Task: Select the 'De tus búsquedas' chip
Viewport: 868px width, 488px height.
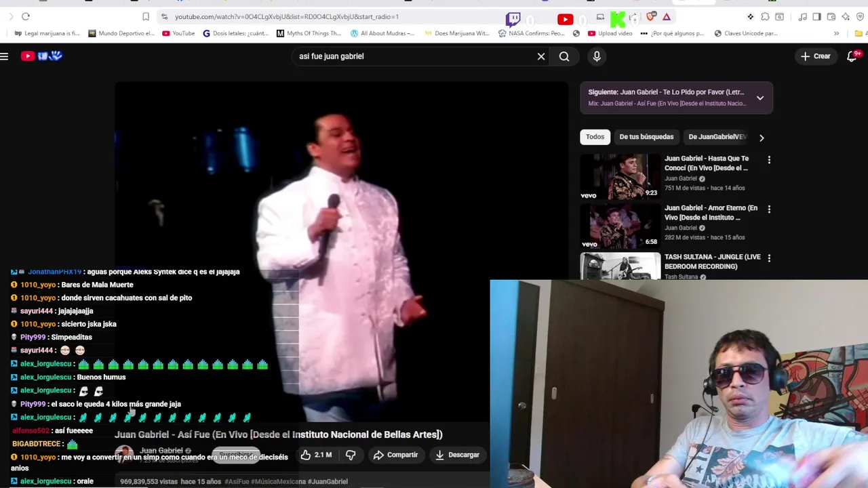Action: (x=646, y=137)
